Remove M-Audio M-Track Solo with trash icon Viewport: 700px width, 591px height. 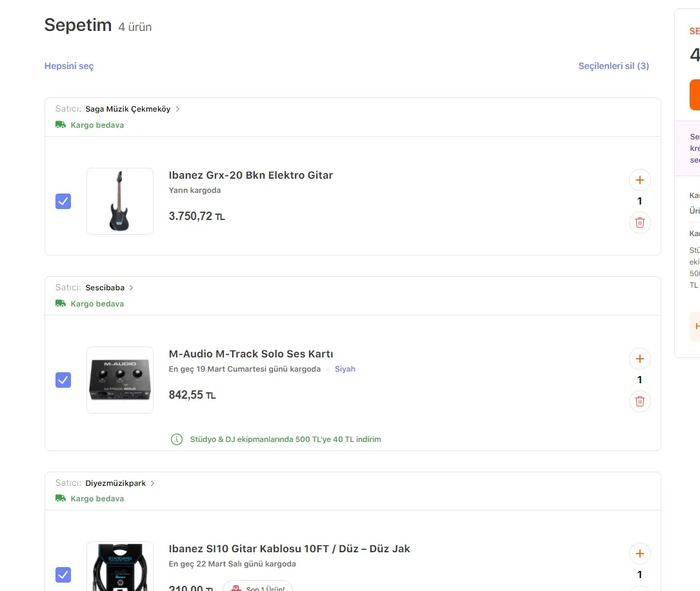point(639,401)
